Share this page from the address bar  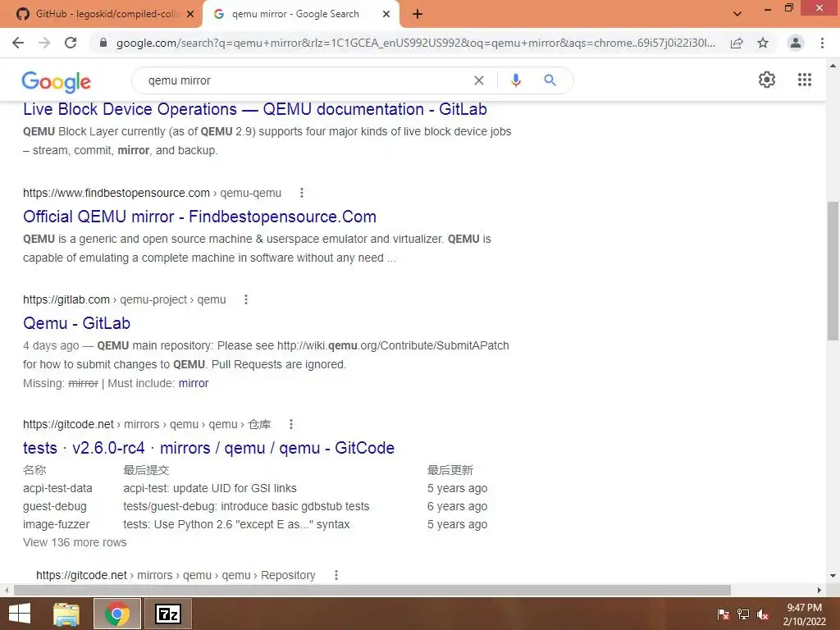(737, 43)
